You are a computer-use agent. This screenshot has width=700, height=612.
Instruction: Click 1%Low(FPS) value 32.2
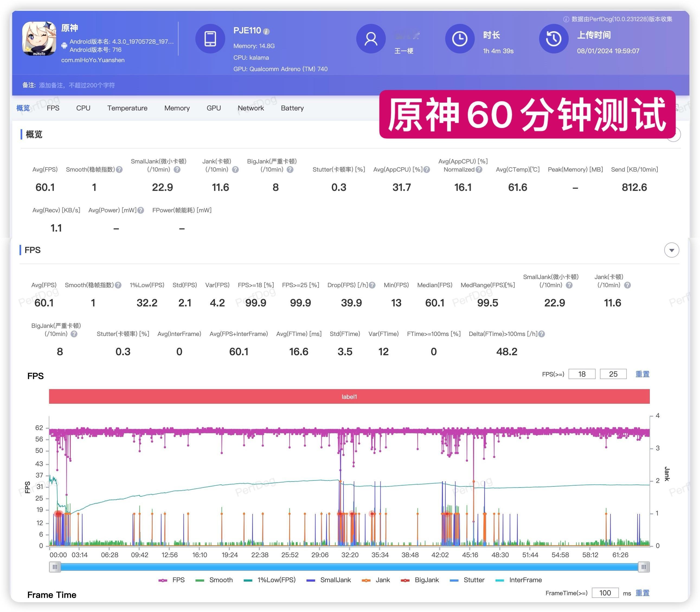pyautogui.click(x=147, y=303)
